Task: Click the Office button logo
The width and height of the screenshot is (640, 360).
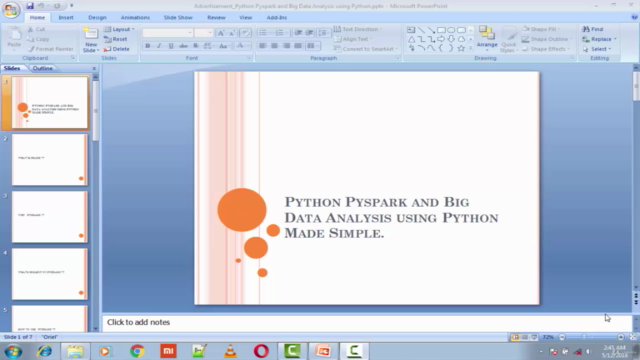Action: coord(11,9)
